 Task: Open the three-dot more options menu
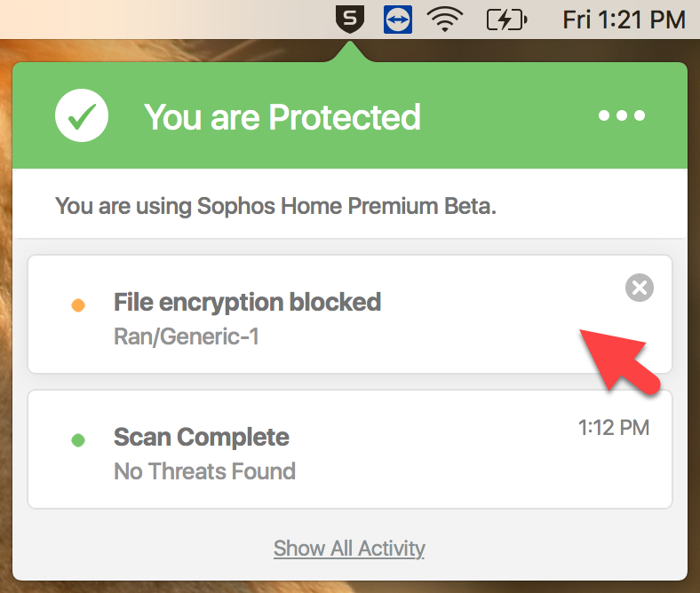(622, 116)
